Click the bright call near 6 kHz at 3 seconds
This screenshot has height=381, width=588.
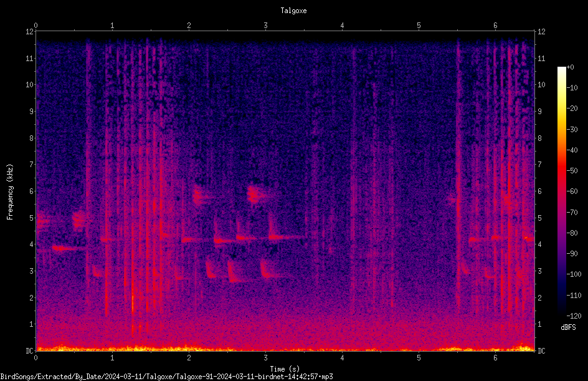[x=257, y=195]
